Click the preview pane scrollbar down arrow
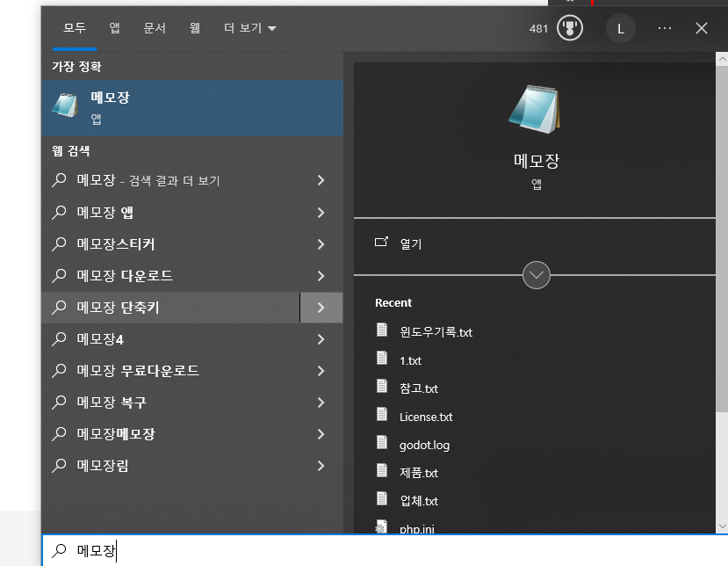 click(722, 526)
